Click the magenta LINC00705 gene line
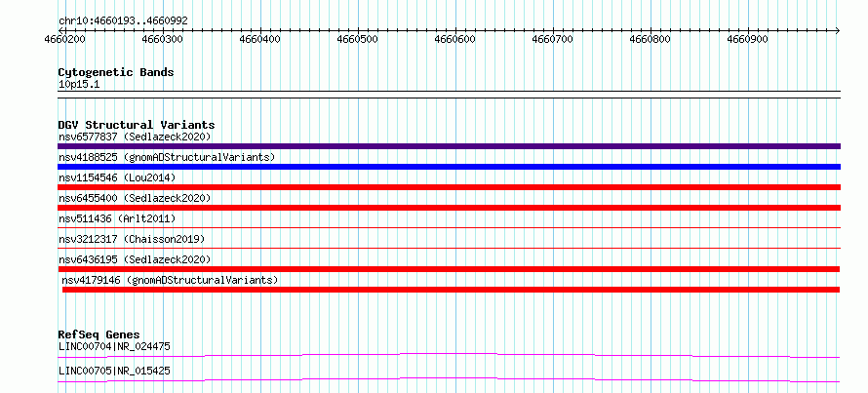Image resolution: width=868 pixels, height=393 pixels. click(449, 379)
